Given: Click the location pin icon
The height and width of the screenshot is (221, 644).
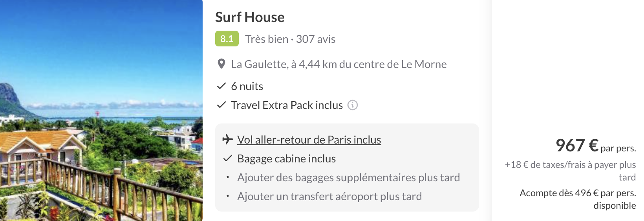Looking at the screenshot, I should (221, 64).
